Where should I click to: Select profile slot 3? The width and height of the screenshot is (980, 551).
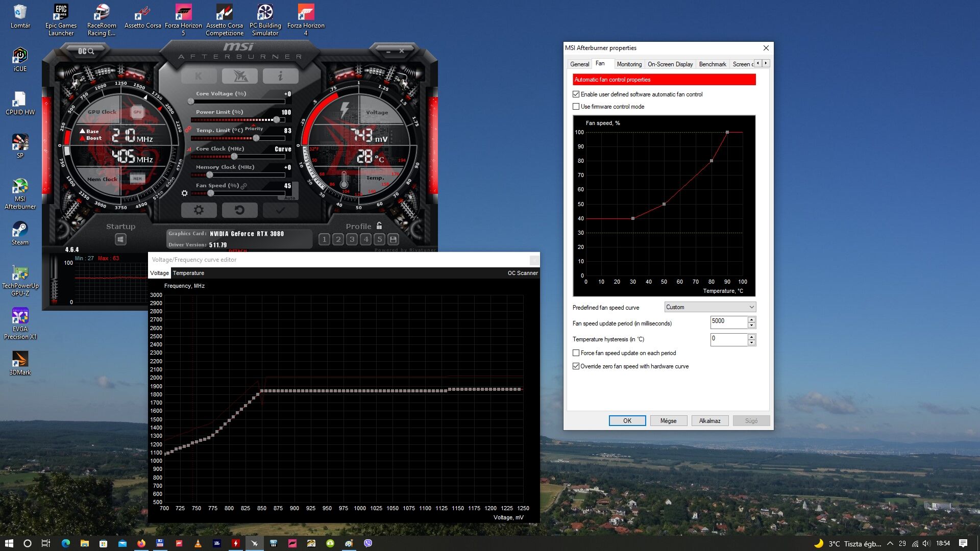point(352,239)
